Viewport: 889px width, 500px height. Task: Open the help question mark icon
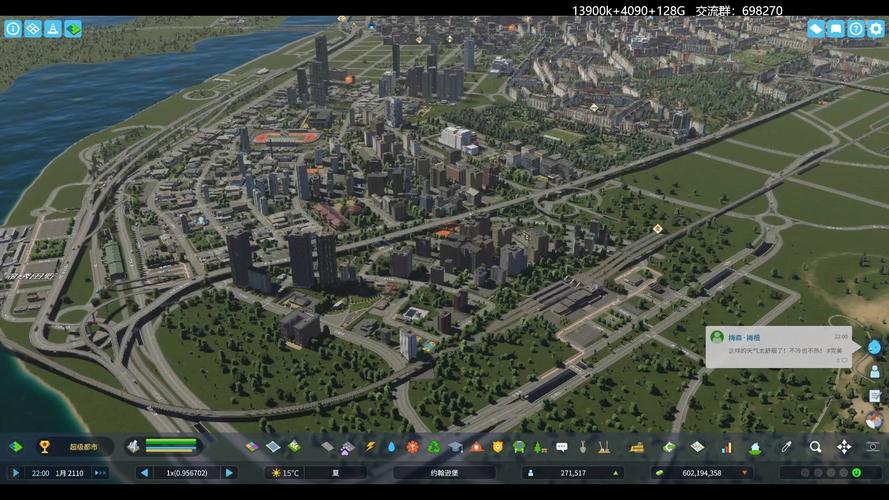(856, 28)
